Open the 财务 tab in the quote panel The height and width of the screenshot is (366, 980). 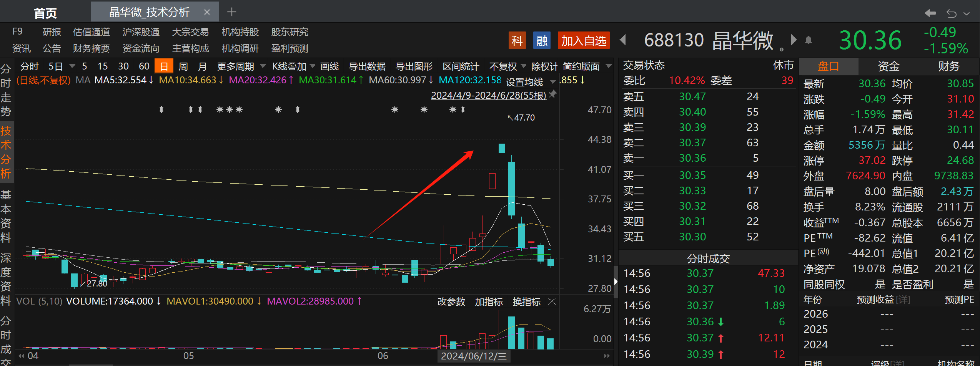tap(948, 66)
